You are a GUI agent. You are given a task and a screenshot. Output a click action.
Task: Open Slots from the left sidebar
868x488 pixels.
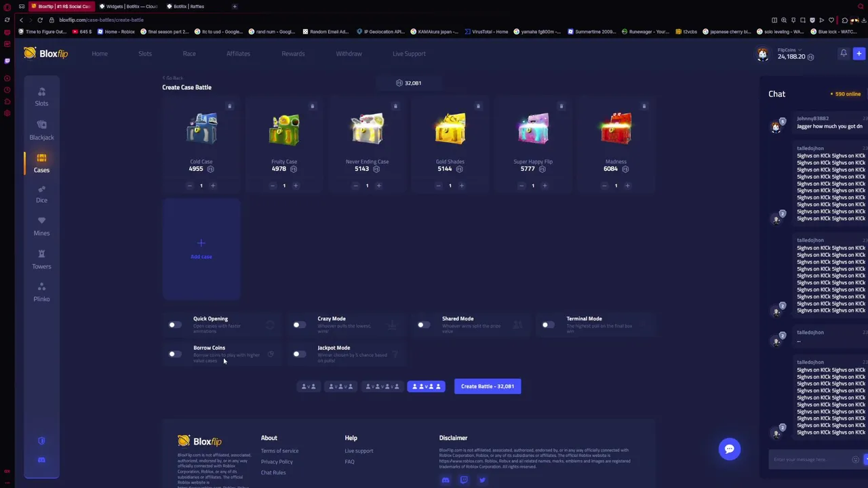point(41,97)
